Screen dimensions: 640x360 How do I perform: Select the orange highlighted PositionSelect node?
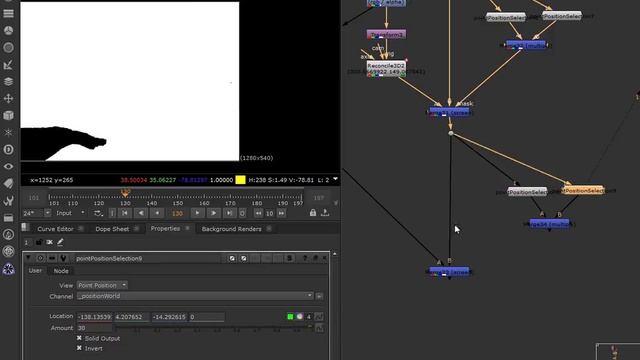coord(582,191)
